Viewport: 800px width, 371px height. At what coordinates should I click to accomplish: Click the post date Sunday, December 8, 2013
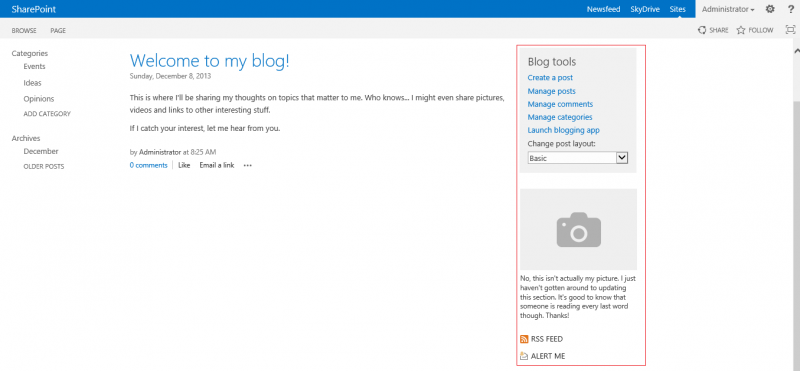click(x=170, y=76)
